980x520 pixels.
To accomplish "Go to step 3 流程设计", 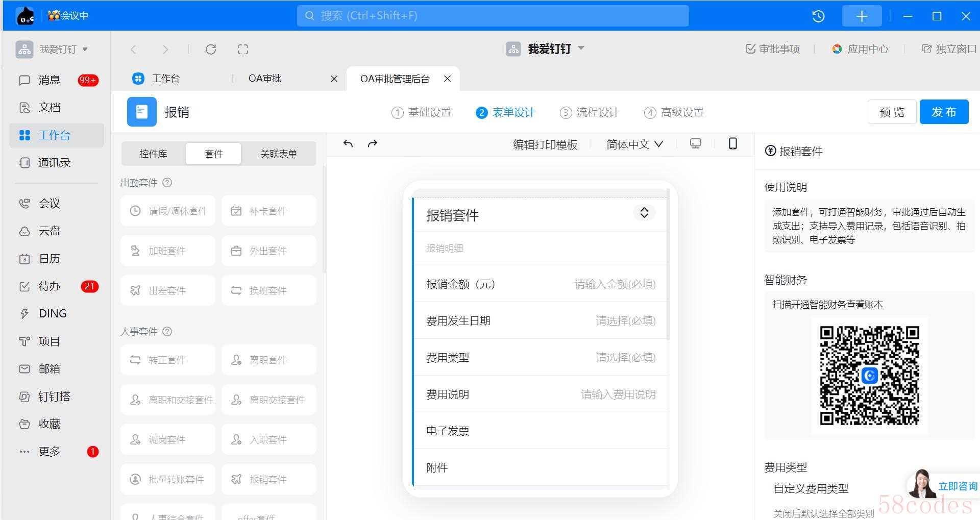I will (x=590, y=112).
